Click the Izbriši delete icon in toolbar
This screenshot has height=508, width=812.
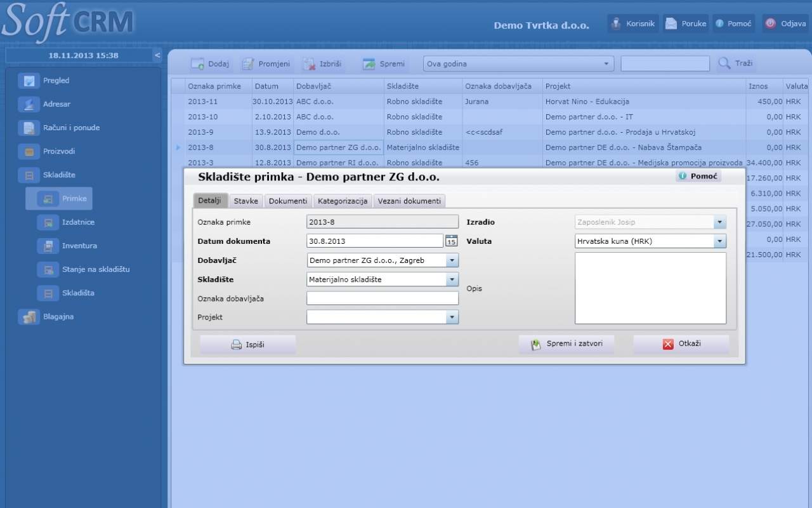pyautogui.click(x=310, y=64)
